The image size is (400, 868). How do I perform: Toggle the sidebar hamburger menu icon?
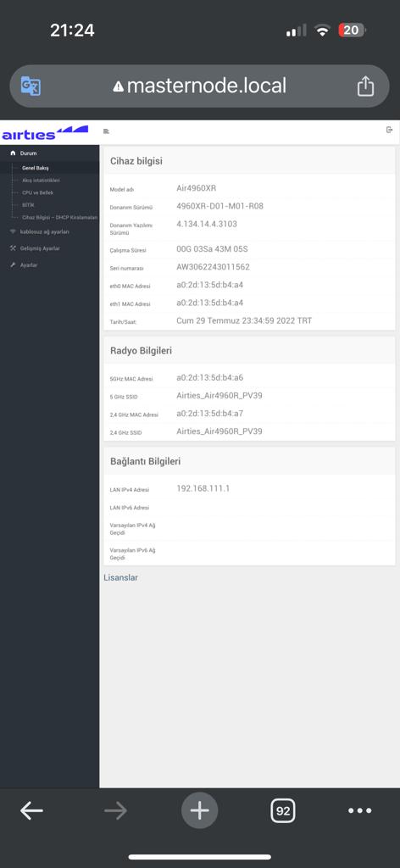106,131
